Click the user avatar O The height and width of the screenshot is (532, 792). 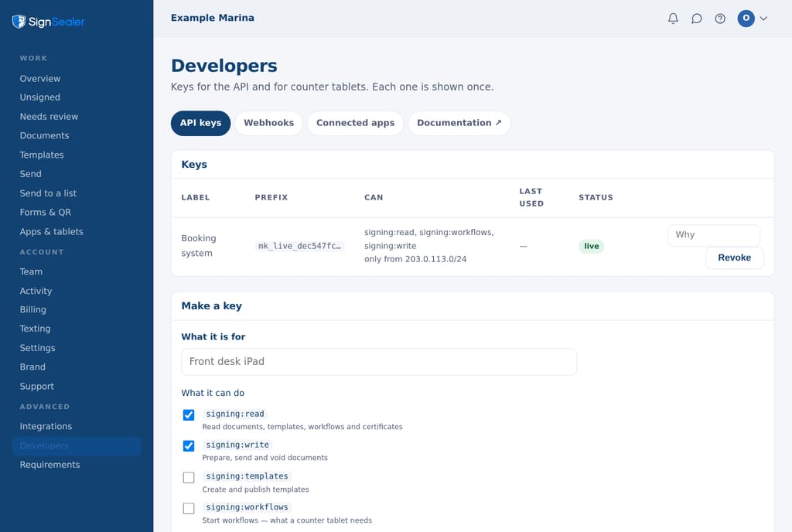(x=746, y=19)
